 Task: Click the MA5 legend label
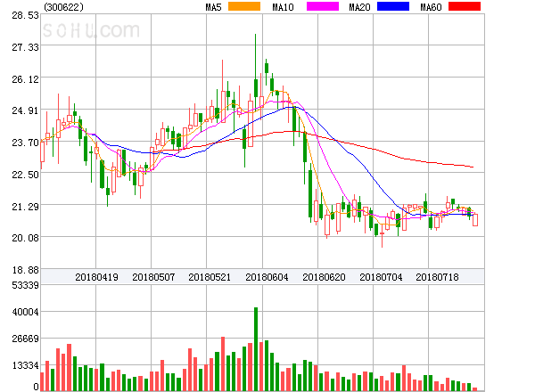(x=213, y=7)
